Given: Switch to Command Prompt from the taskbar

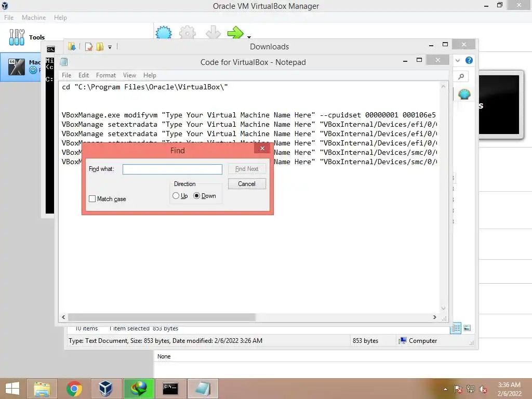Looking at the screenshot, I should tap(170, 389).
